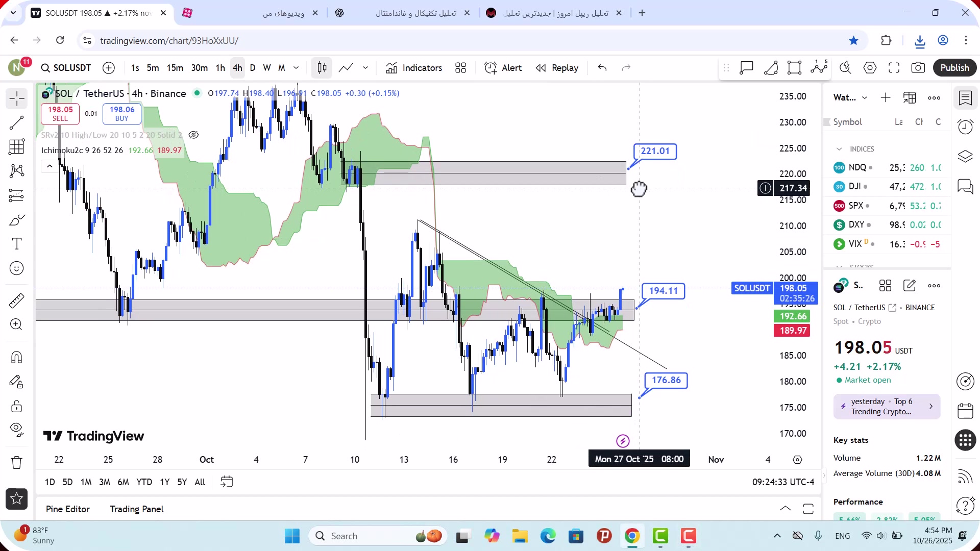The image size is (980, 551).
Task: Open symbol search for SOLUSDT
Action: point(66,68)
